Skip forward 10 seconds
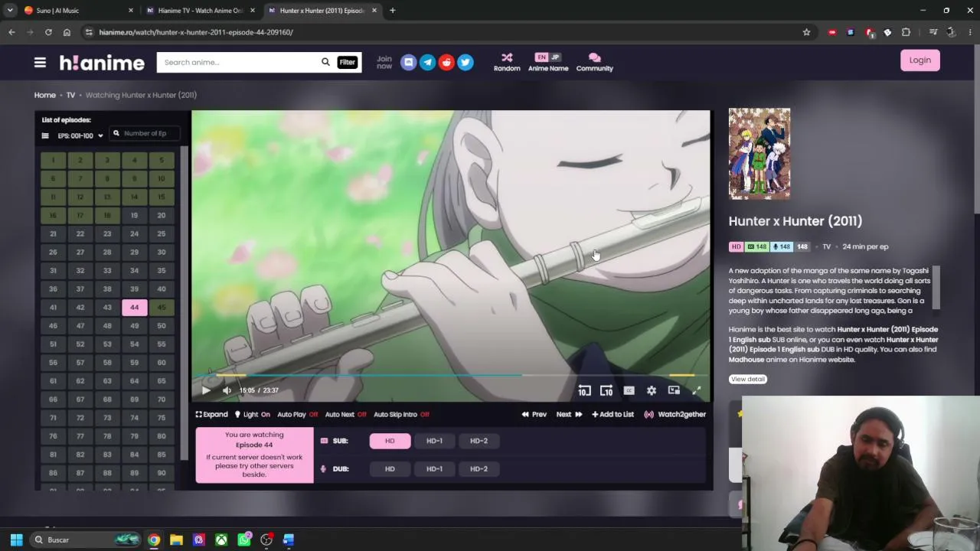Screen dimensions: 980x551 (x=606, y=390)
